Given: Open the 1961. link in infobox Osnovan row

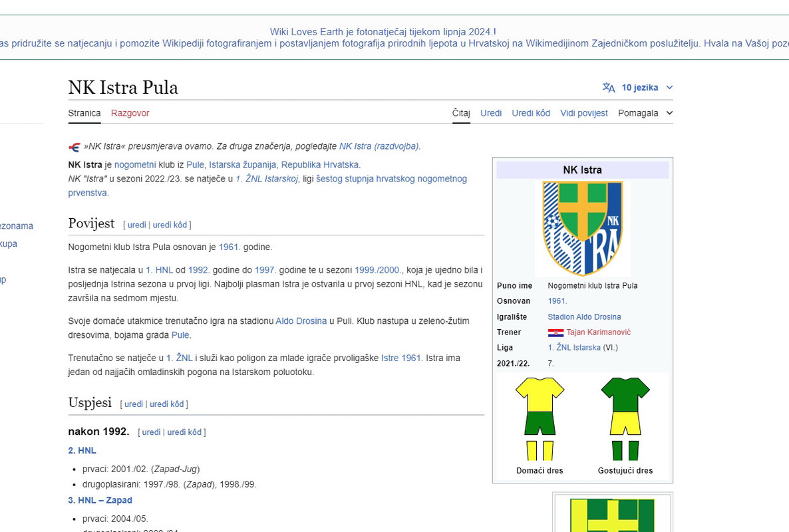Looking at the screenshot, I should tap(557, 301).
